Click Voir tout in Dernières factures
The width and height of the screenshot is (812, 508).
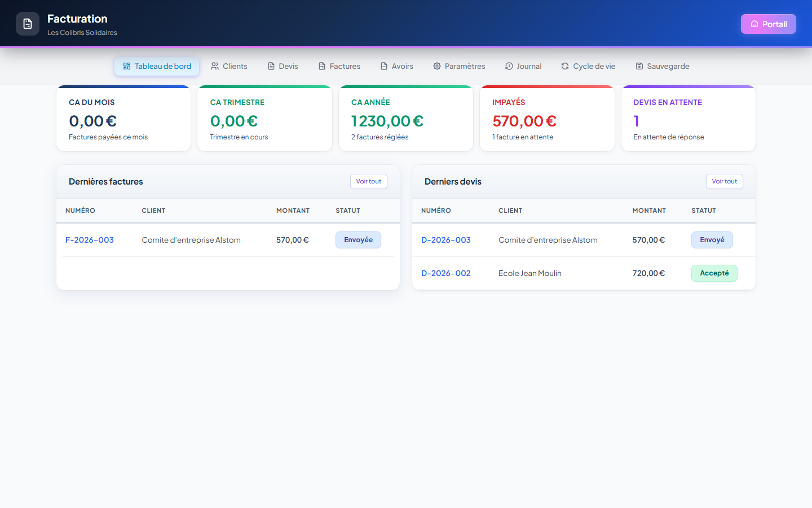369,181
